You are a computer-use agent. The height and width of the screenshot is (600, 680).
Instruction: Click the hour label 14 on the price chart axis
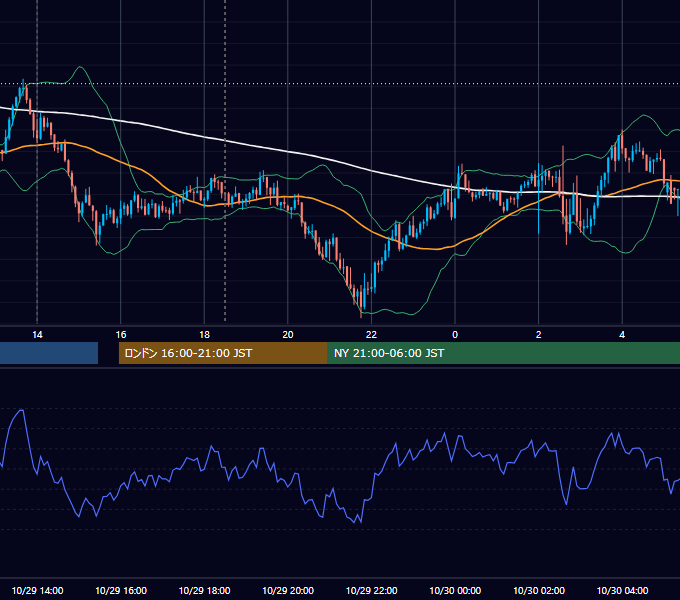point(37,335)
